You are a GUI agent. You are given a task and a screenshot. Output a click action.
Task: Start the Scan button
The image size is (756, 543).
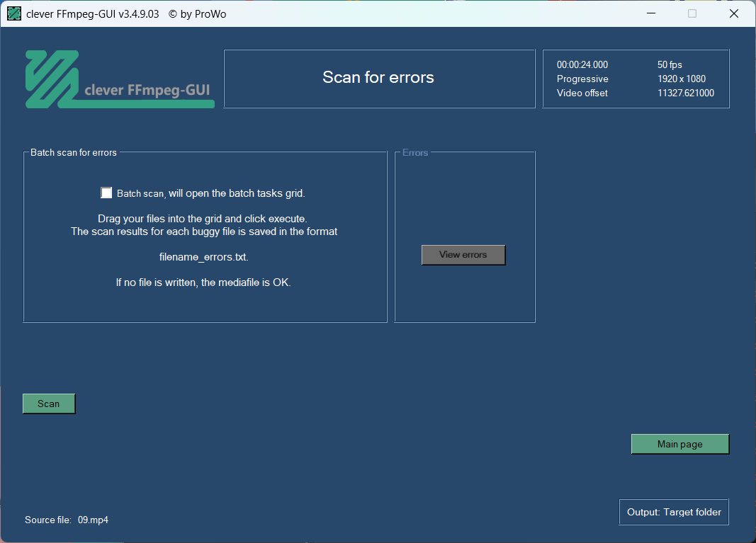click(x=49, y=404)
